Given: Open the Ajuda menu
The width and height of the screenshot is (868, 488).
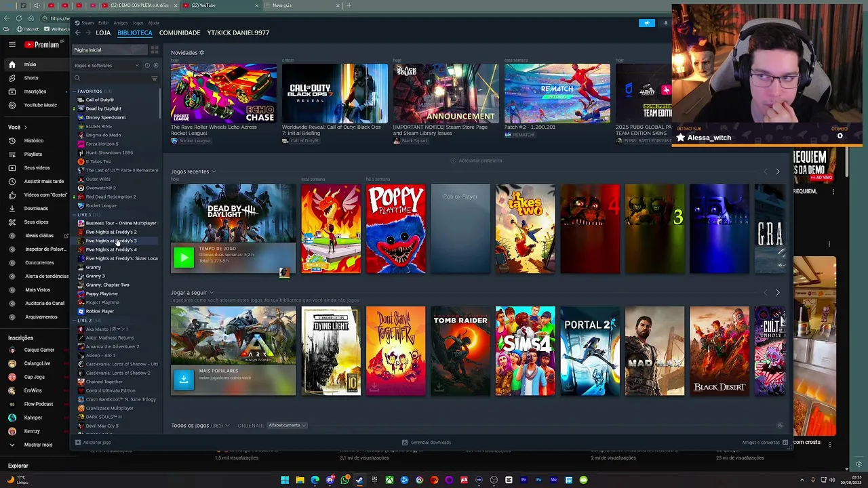Looking at the screenshot, I should (154, 23).
